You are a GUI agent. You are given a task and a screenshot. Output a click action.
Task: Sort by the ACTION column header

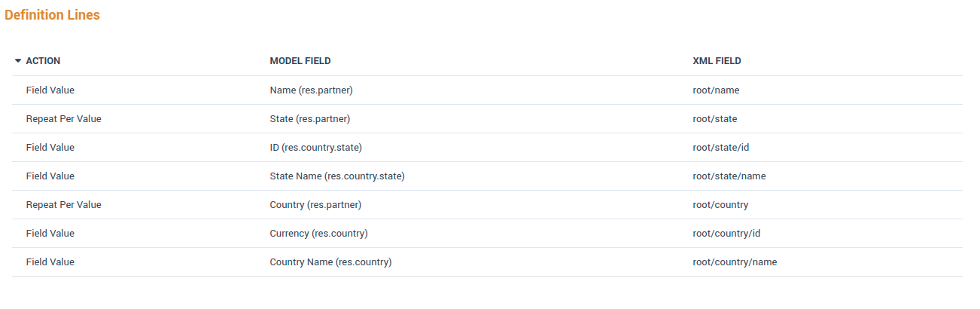43,61
